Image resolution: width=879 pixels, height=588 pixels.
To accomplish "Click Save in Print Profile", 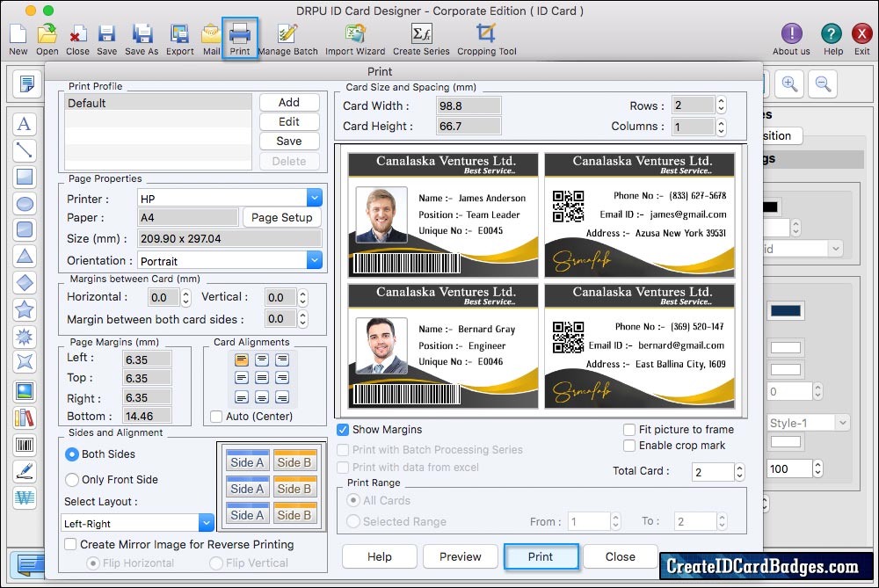I will point(289,142).
